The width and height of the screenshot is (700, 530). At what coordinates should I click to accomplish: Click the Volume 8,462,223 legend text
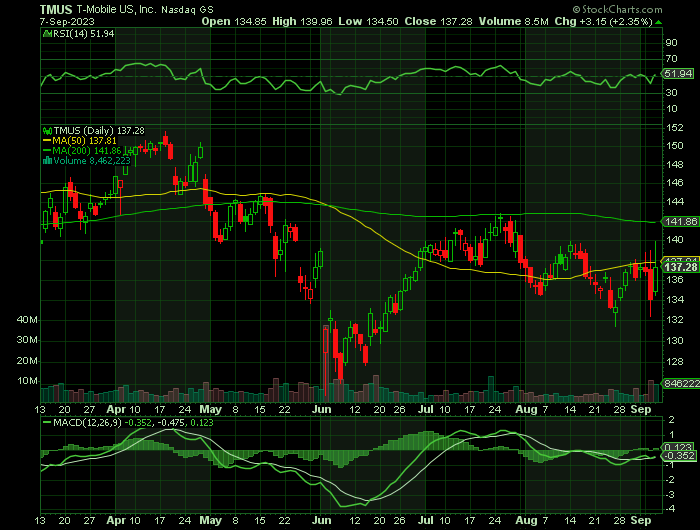[x=92, y=160]
